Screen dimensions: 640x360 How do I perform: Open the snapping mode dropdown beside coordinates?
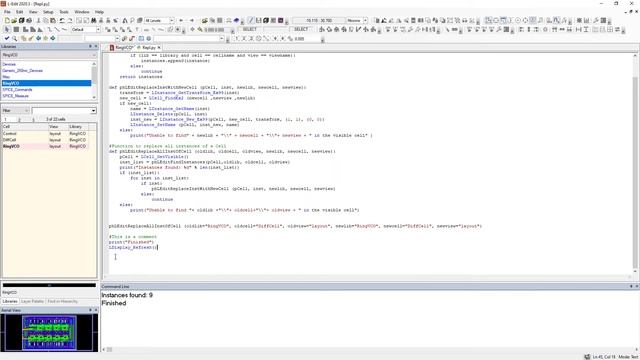[x=365, y=20]
